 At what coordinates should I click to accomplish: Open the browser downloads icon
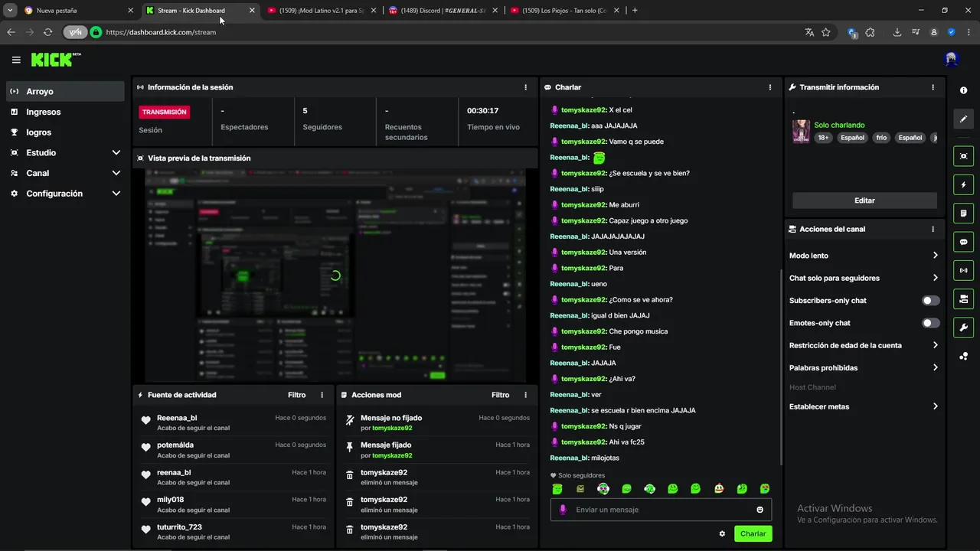pyautogui.click(x=897, y=32)
